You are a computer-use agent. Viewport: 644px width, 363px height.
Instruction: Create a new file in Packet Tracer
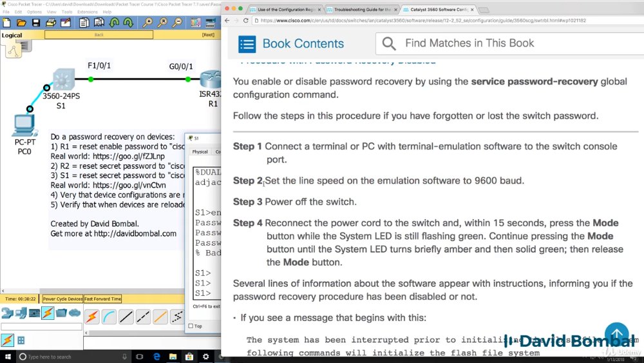[x=6, y=23]
